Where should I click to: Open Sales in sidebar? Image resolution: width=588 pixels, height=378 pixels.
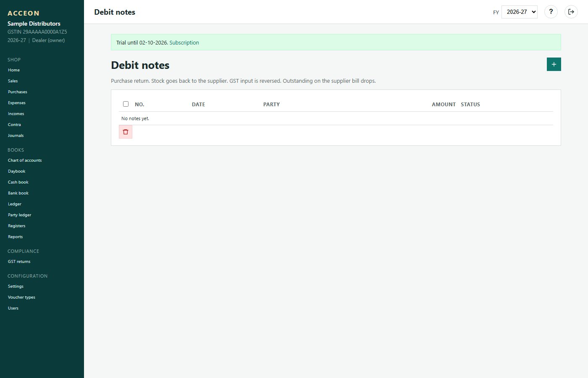click(x=13, y=81)
